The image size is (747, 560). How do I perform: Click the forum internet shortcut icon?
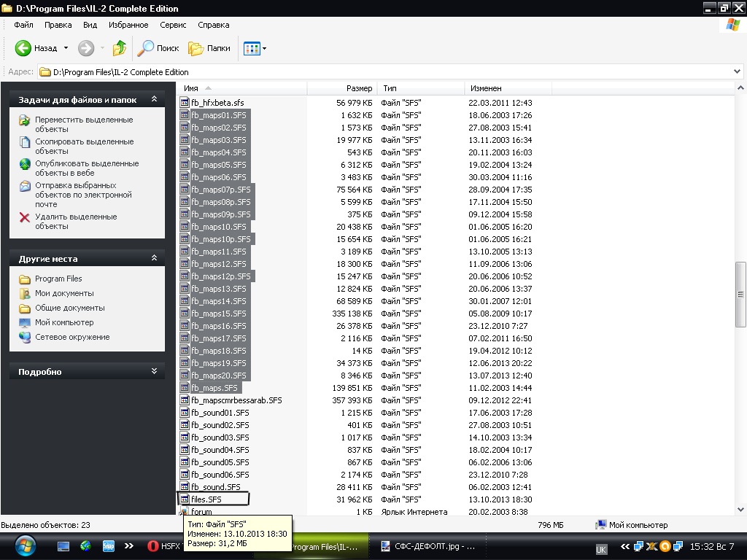click(183, 512)
